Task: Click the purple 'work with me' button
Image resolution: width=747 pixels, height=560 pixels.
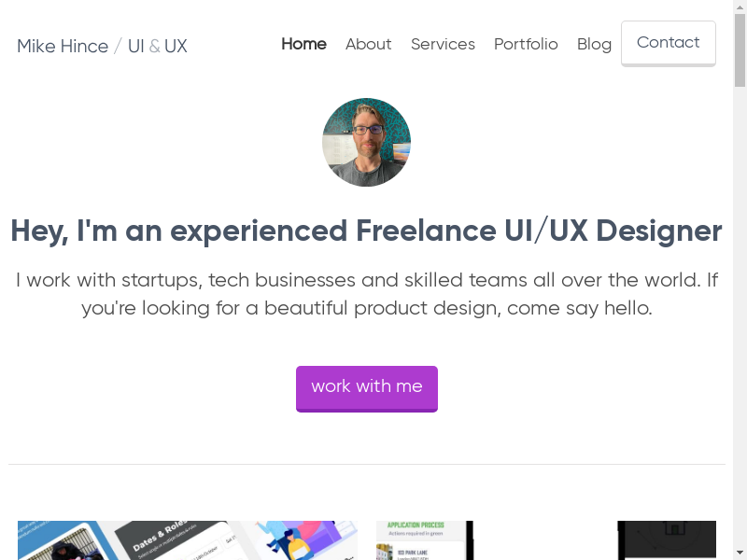Action: (367, 387)
